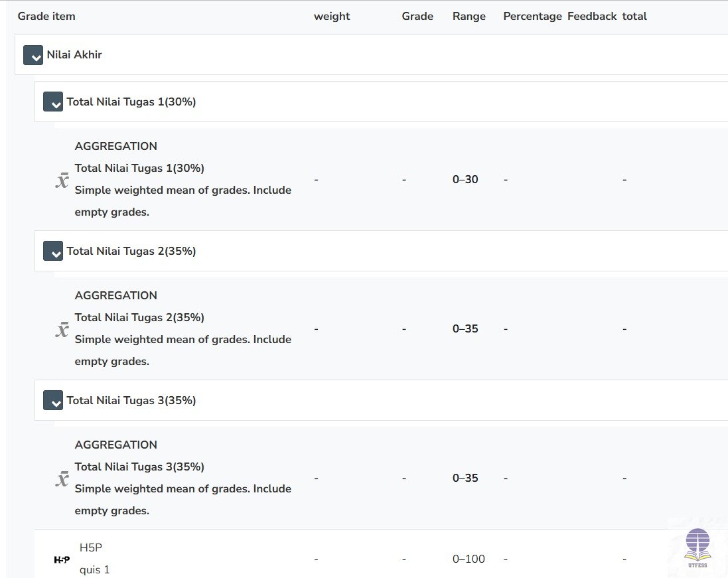Collapse the Nilai Akhir category
Image resolution: width=728 pixels, height=578 pixels.
(33, 55)
